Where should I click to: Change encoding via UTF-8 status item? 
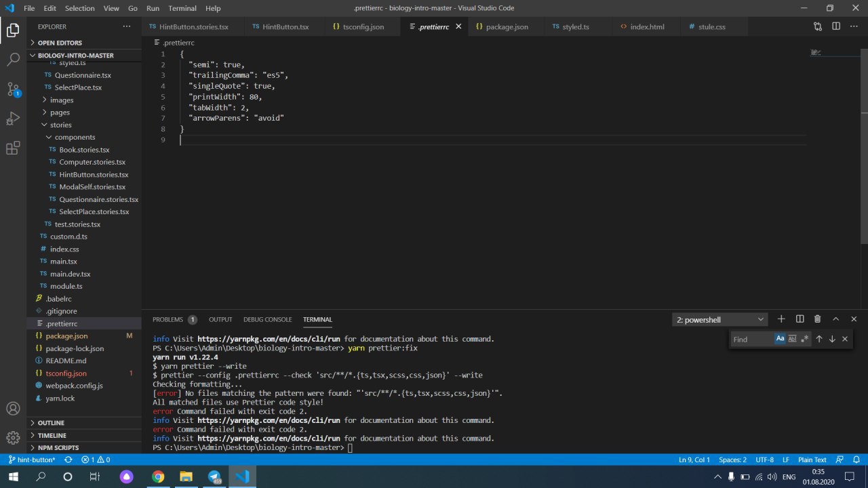point(764,460)
